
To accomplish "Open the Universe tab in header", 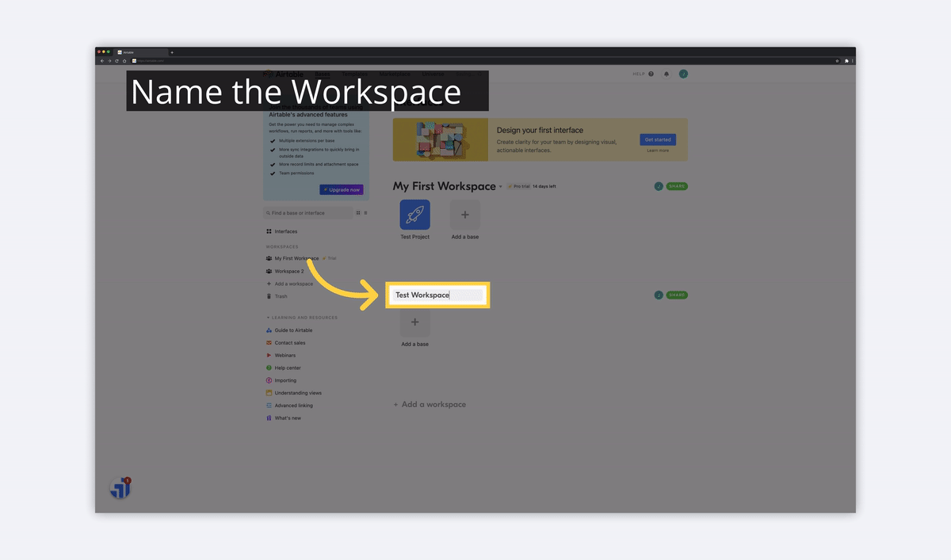I will (x=432, y=74).
